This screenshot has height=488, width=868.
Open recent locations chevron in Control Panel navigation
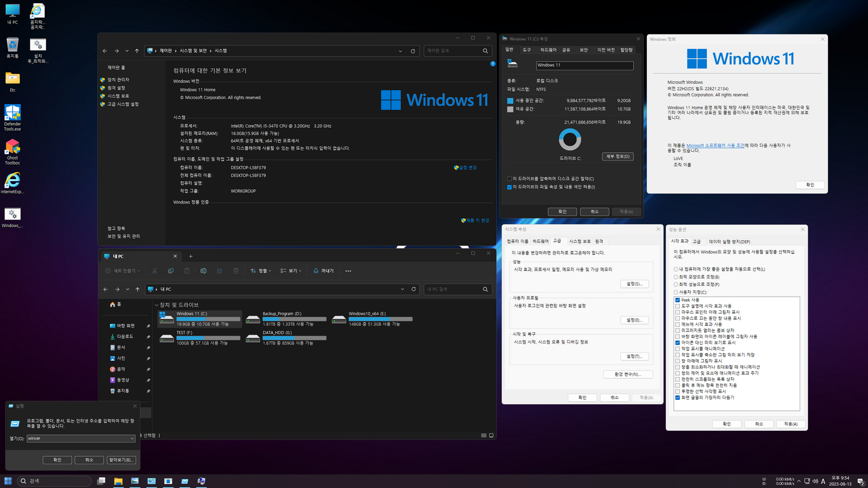click(x=127, y=51)
